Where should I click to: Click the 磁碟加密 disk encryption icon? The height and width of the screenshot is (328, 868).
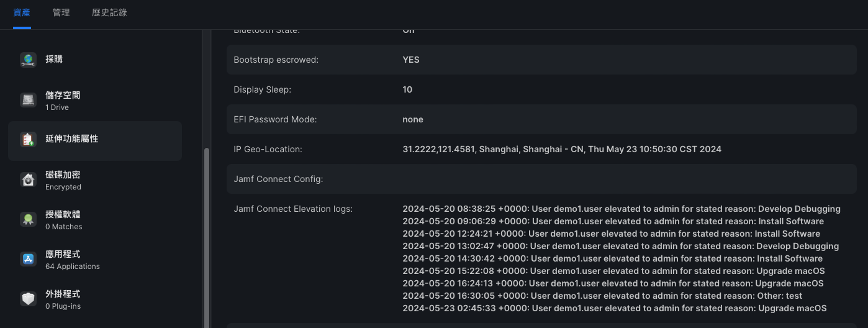[x=28, y=180]
